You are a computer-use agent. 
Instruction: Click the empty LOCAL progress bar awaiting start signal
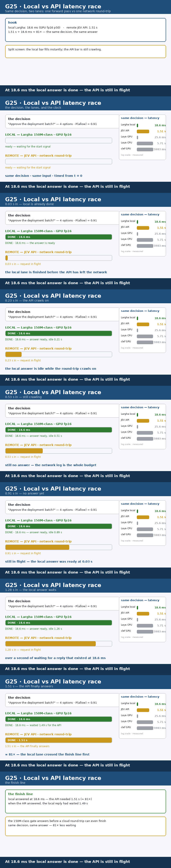(x=58, y=141)
